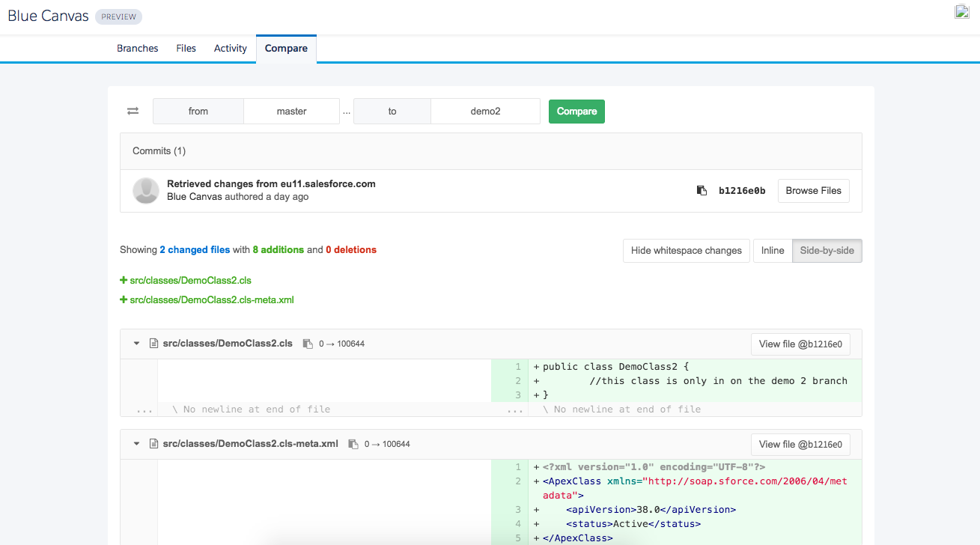Go to the Activity tab
This screenshot has height=545, width=980.
[x=231, y=48]
